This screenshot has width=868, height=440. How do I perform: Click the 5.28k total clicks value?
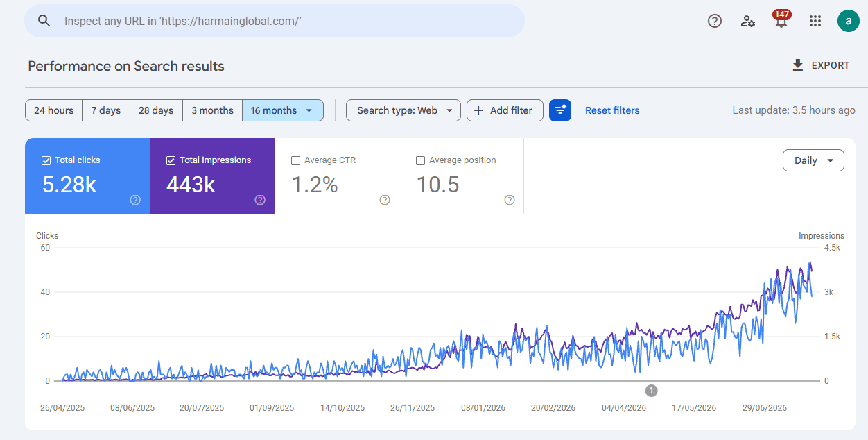tap(69, 185)
